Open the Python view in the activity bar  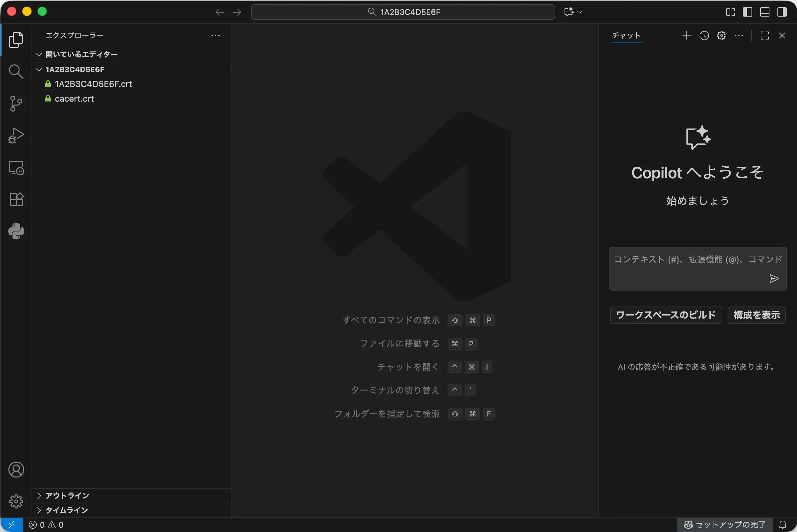coord(16,231)
